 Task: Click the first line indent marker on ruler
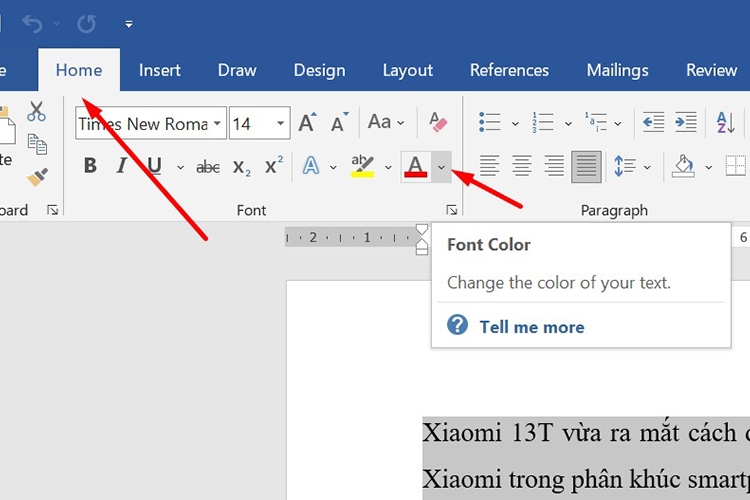pyautogui.click(x=421, y=229)
